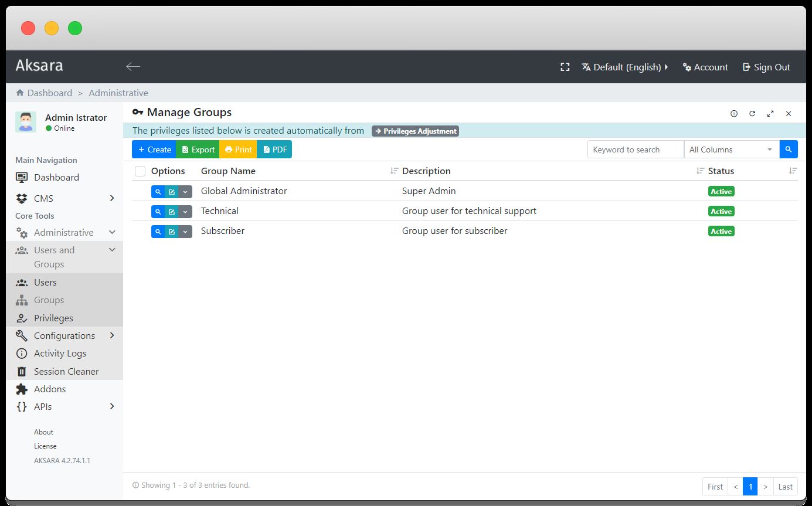Screen dimensions: 812x506
Task: Click the Sign Out link
Action: [x=766, y=67]
